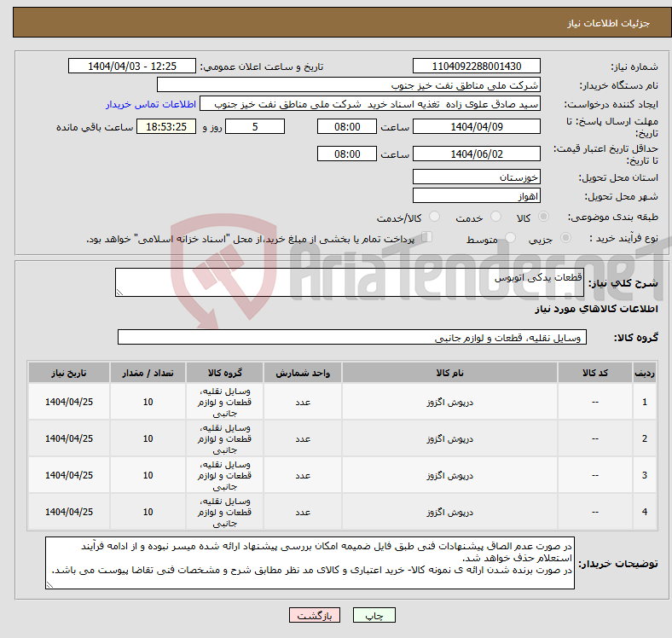Click the چاپ button
Screen dimensions: 672x638
point(374,615)
